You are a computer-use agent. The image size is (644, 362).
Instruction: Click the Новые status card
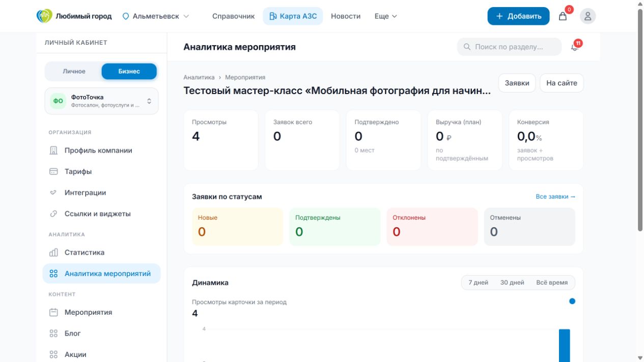[237, 227]
